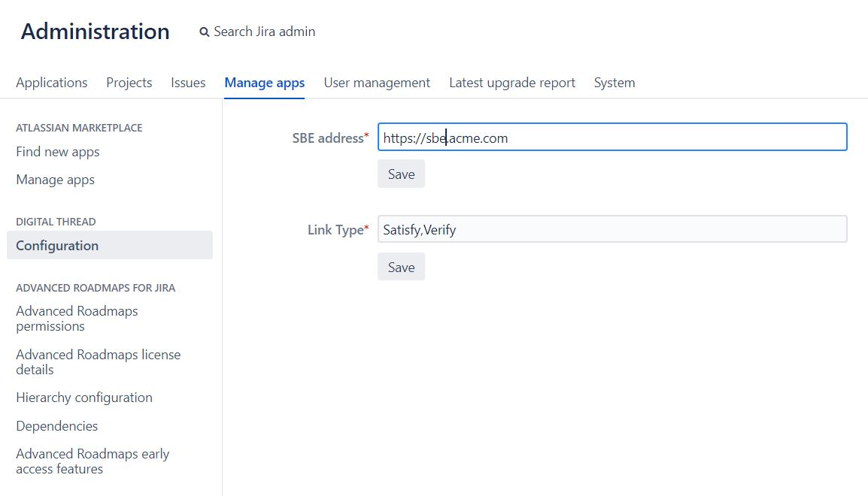Click the Advanced Roadmaps for Jira heading

pyautogui.click(x=96, y=288)
